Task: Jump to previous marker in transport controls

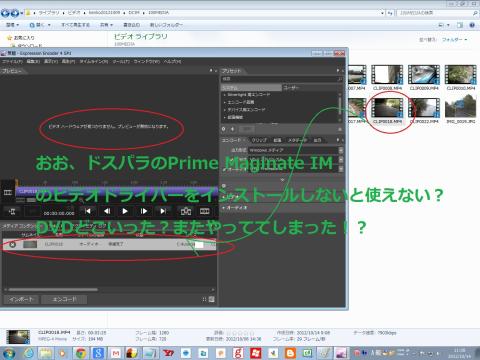Action: (x=88, y=211)
